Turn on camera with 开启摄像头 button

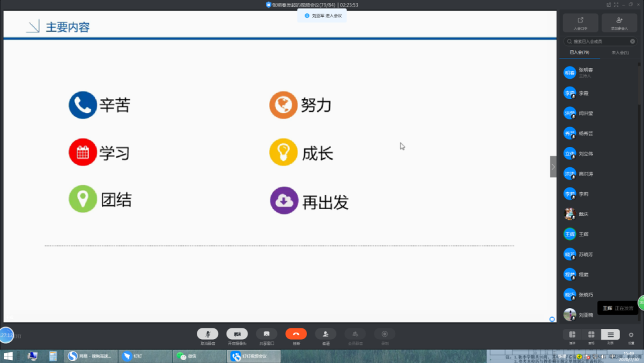(x=237, y=334)
